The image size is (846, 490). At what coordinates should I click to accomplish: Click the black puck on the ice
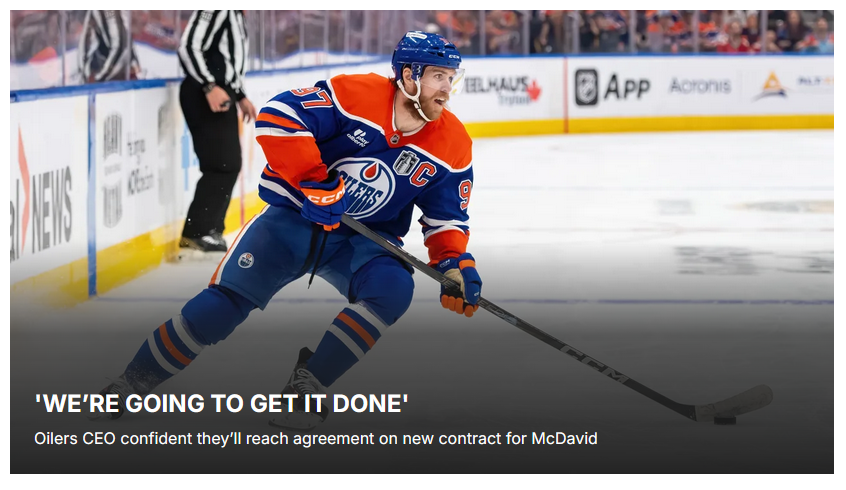(x=725, y=420)
